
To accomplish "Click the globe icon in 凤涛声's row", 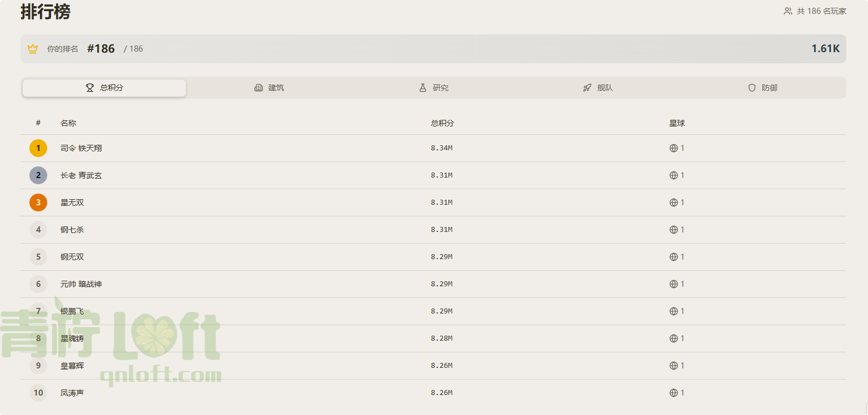I will click(x=674, y=393).
